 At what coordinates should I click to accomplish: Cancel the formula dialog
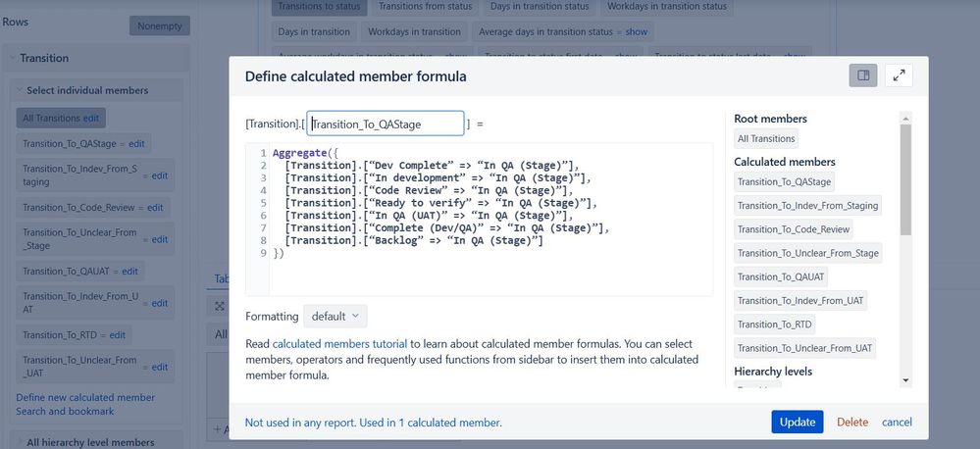tap(897, 423)
